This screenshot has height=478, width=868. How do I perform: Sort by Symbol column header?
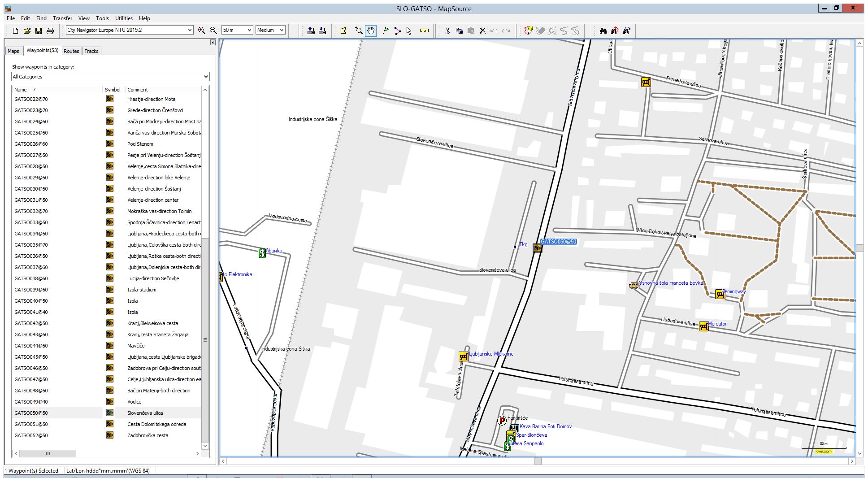[x=114, y=90]
